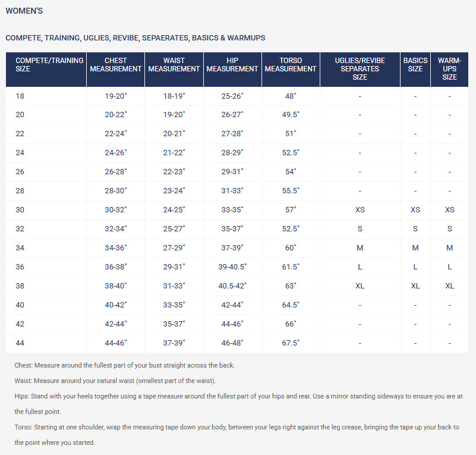Image resolution: width=476 pixels, height=455 pixels.
Task: Click the 39-40.5" hip measurement cell
Action: tap(232, 267)
